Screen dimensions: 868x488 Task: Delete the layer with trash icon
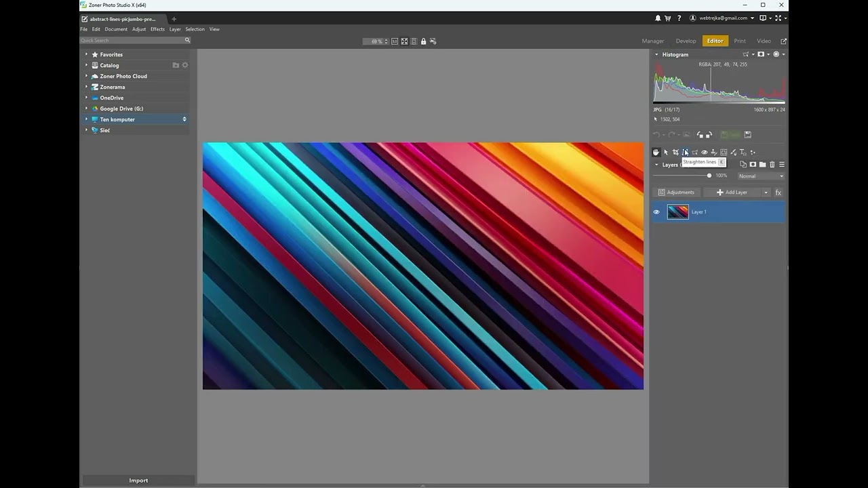pyautogui.click(x=772, y=165)
